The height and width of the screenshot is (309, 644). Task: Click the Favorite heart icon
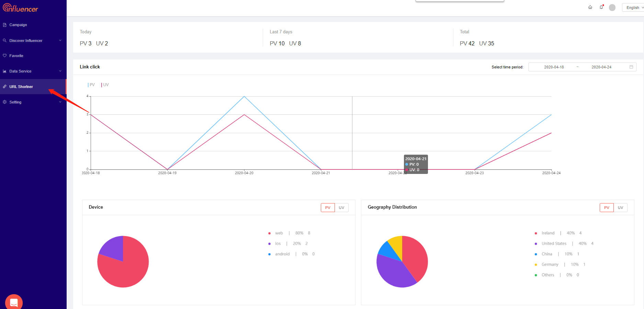[4, 55]
